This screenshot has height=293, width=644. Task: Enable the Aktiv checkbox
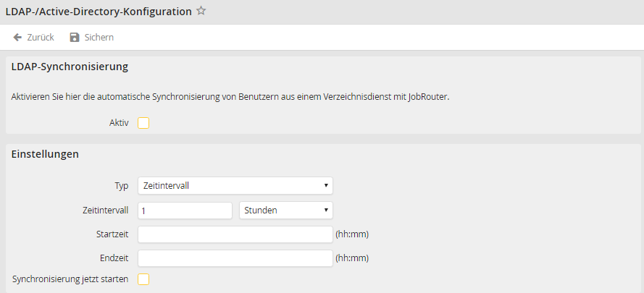[x=143, y=123]
